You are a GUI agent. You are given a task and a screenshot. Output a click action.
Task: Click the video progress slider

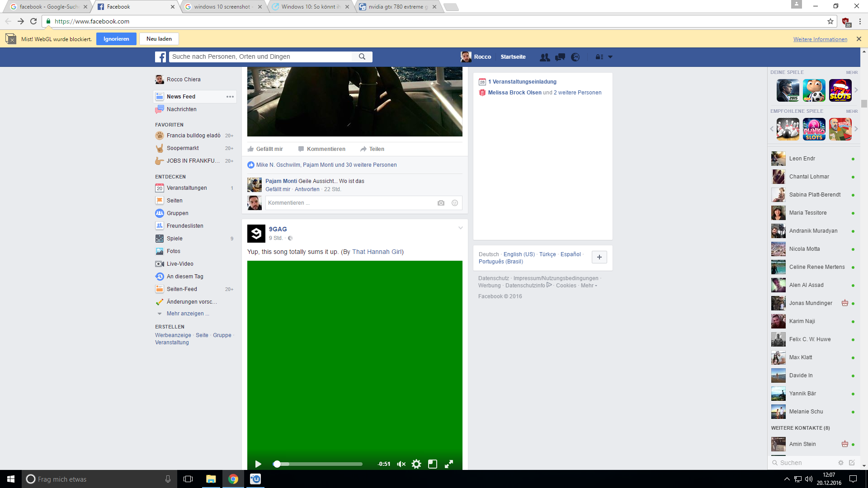tap(319, 464)
